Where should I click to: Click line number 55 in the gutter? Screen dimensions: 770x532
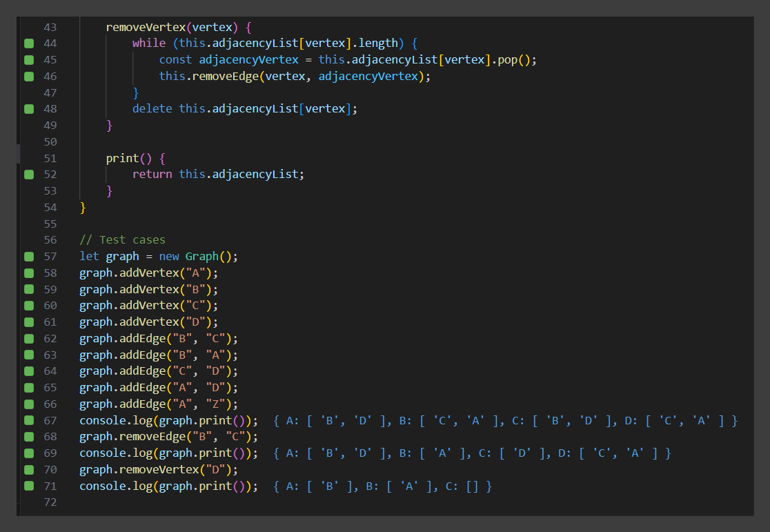pos(50,224)
